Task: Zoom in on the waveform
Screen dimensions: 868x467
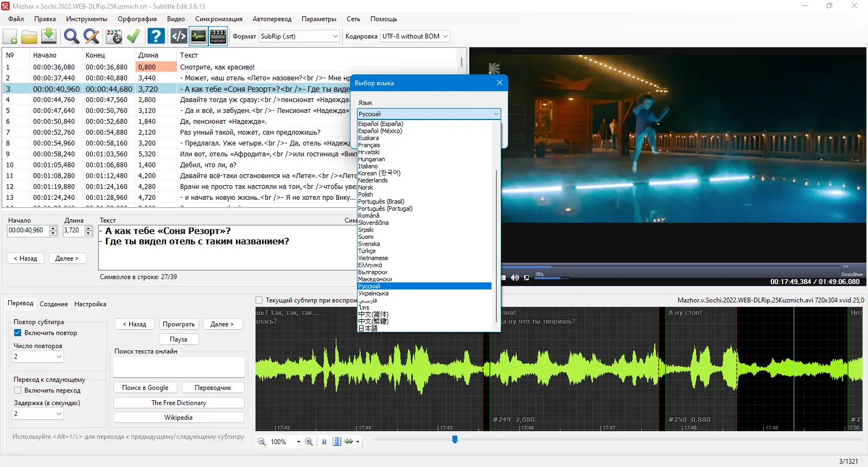Action: pyautogui.click(x=309, y=441)
